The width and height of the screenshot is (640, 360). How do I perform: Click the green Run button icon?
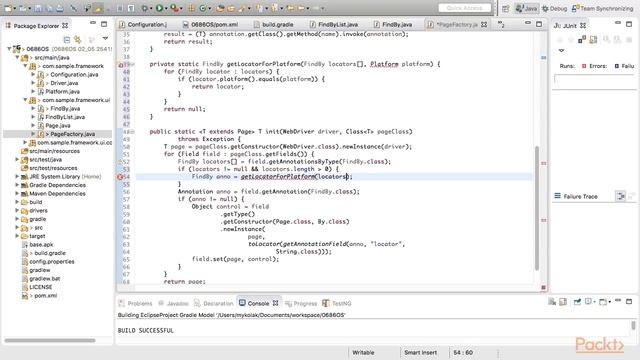click(159, 8)
